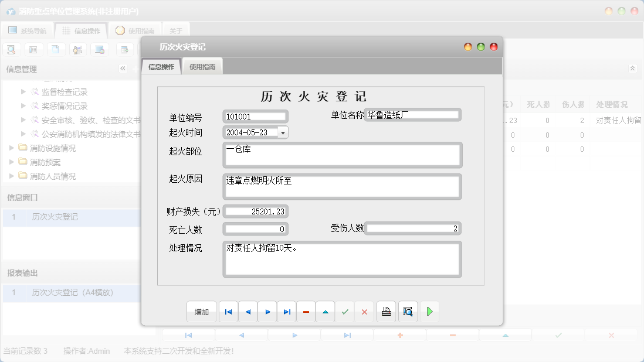Viewport: 644px width, 362px height.
Task: Click the 增加 button to add a record
Action: click(201, 312)
